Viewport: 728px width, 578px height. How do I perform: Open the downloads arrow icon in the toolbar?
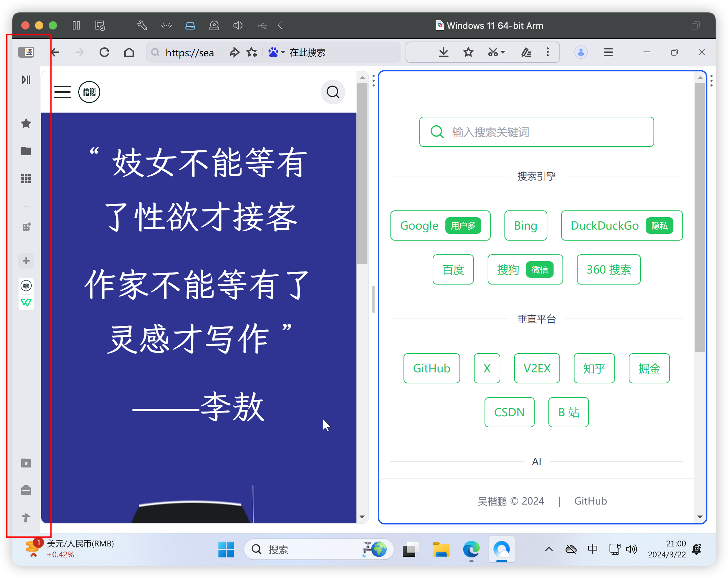[x=444, y=52]
